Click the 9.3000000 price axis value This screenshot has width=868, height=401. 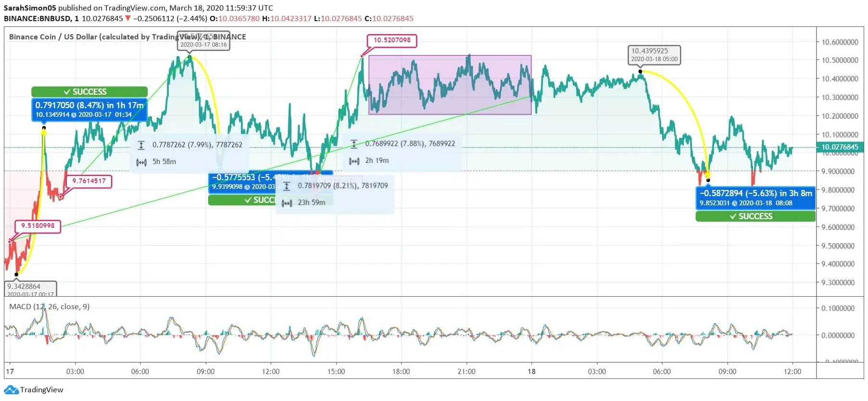[838, 283]
